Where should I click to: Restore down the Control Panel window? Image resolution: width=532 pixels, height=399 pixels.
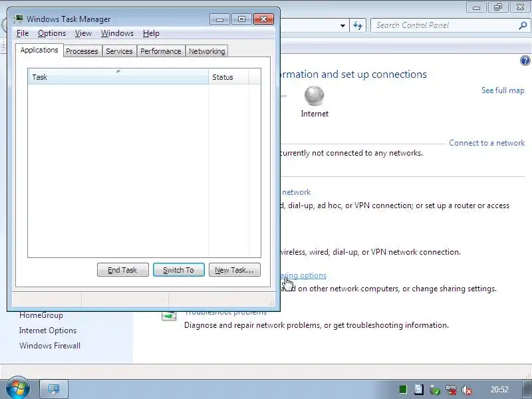click(x=498, y=7)
